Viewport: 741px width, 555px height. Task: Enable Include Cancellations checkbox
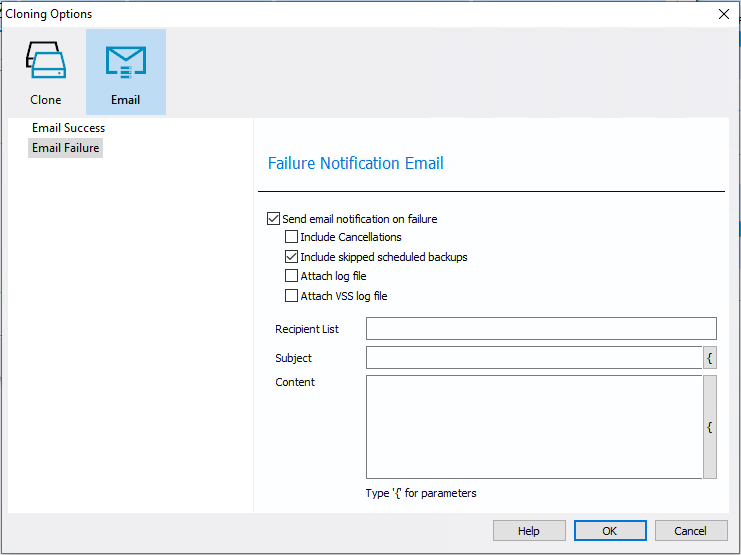coord(292,238)
